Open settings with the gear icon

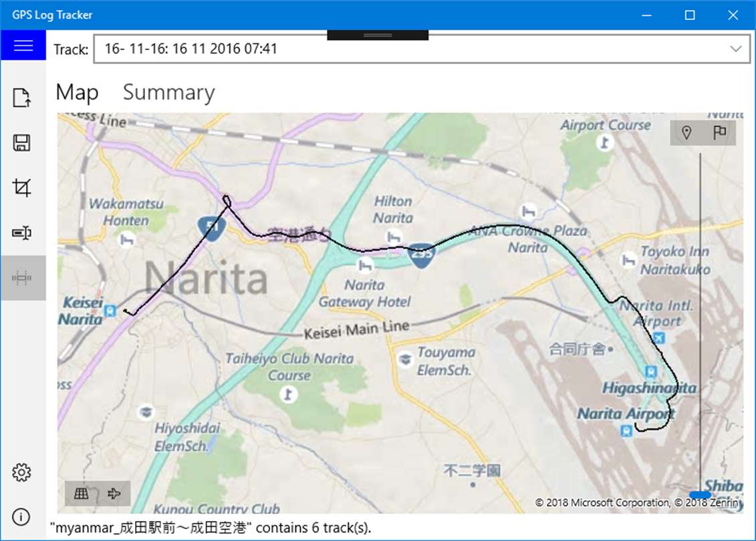point(21,473)
